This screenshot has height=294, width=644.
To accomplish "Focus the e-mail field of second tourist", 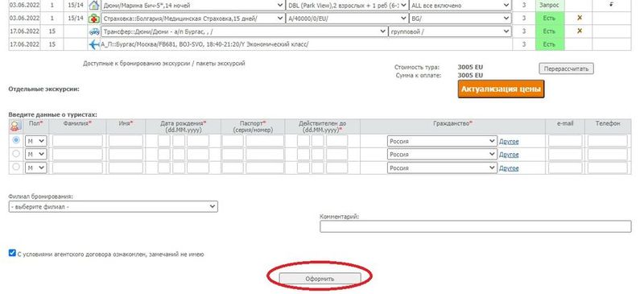I will [x=565, y=155].
